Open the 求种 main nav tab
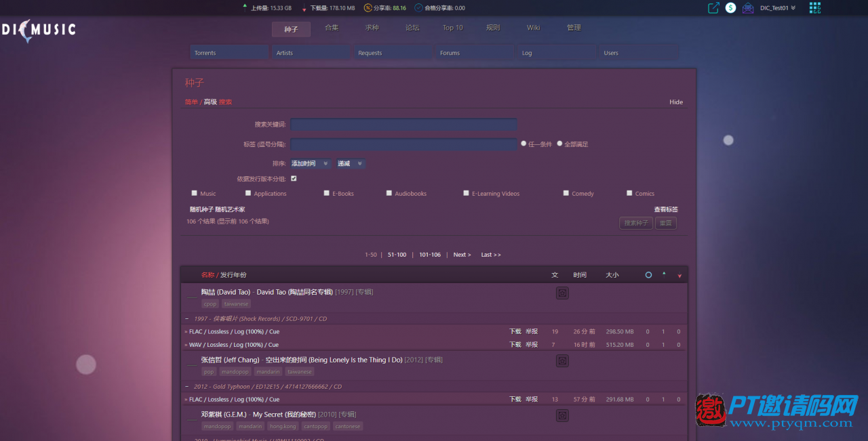Screen dimensions: 868x441 tap(372, 28)
